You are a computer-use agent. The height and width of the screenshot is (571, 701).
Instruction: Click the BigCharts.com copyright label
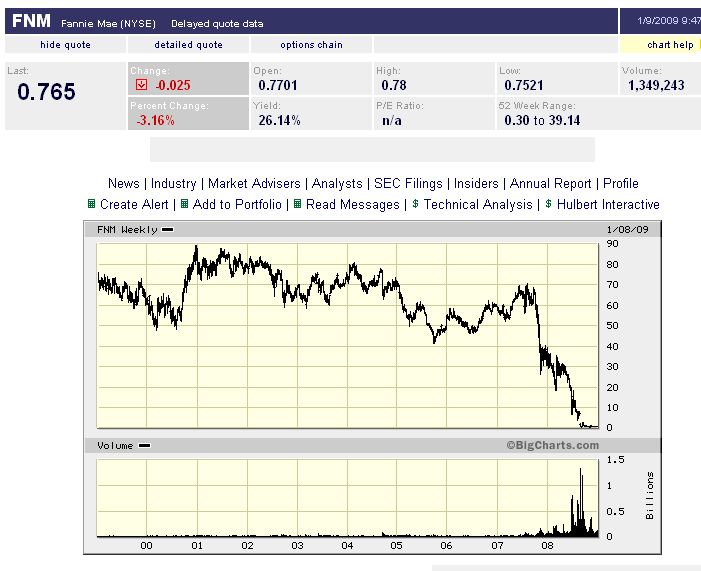pos(553,445)
